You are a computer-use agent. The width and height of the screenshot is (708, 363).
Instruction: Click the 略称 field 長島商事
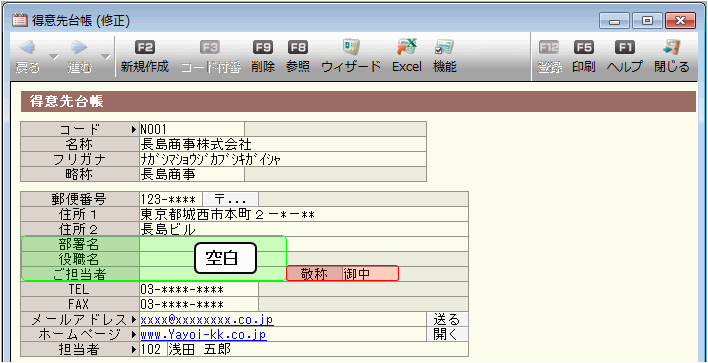click(192, 174)
